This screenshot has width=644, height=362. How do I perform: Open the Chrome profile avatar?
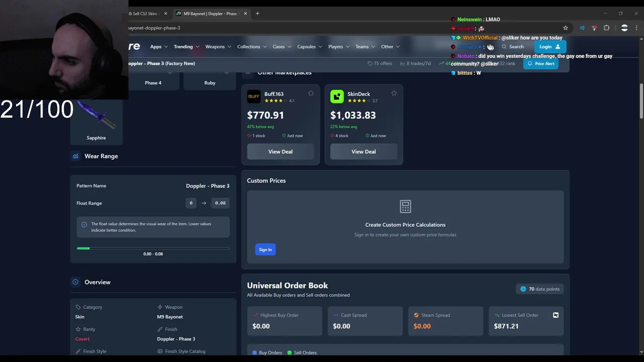click(624, 28)
